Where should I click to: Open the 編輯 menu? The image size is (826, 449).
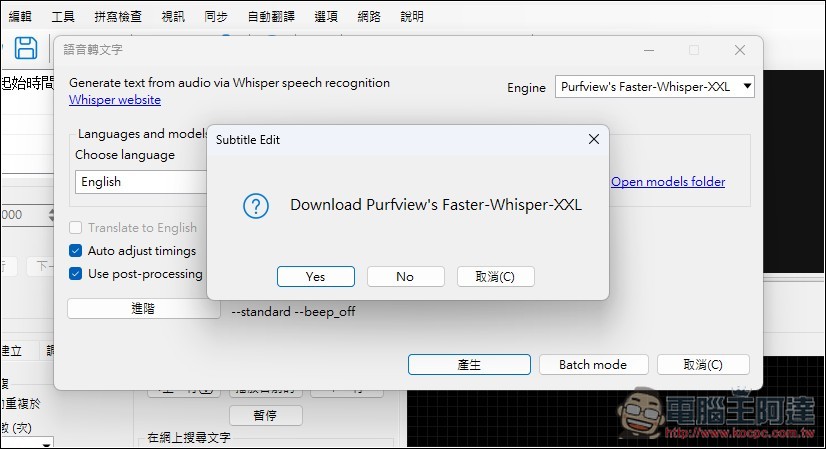tap(20, 17)
